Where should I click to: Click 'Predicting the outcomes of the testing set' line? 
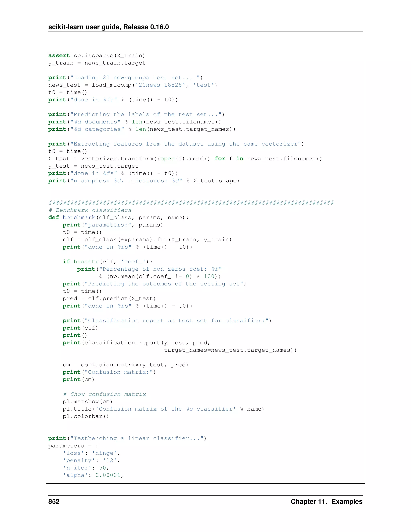154,284
